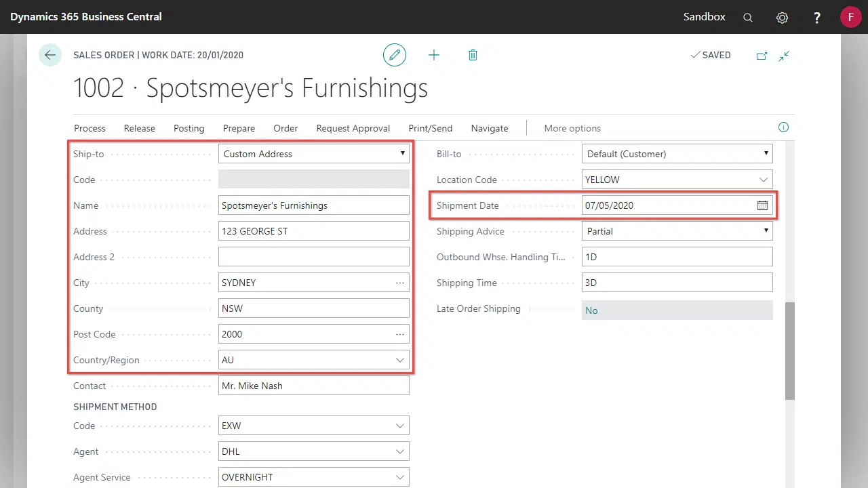Collapse the page using arrows icon
Viewport: 868px width, 488px height.
[784, 56]
